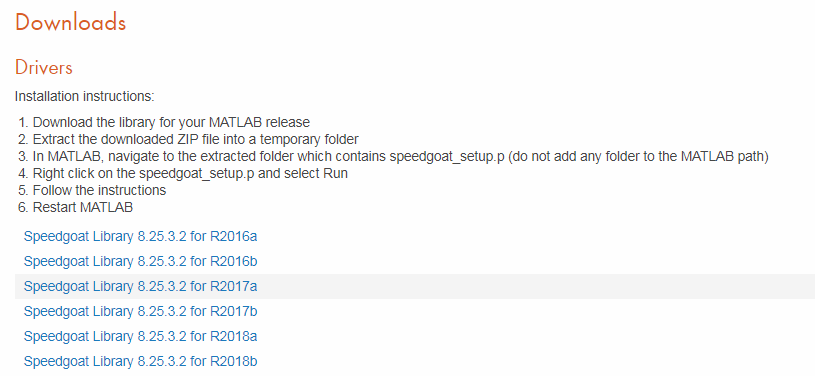Click the Downloads page heading

71,23
